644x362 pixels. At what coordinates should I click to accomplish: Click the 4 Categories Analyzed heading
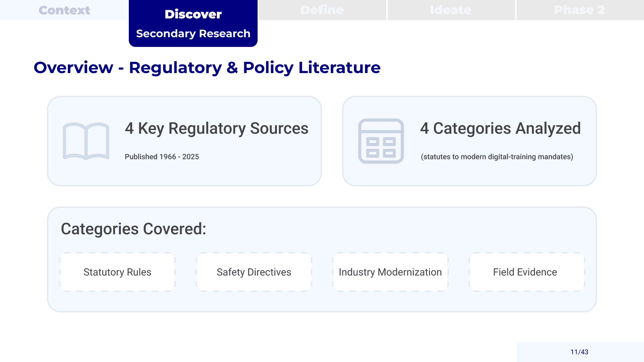[500, 128]
